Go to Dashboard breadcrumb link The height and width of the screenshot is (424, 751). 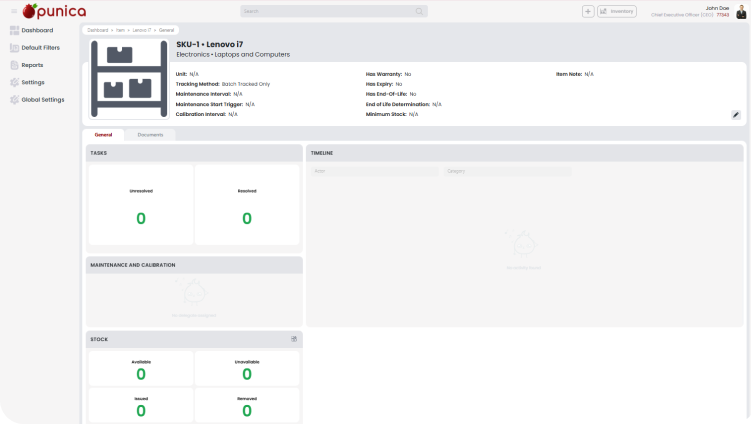(98, 30)
